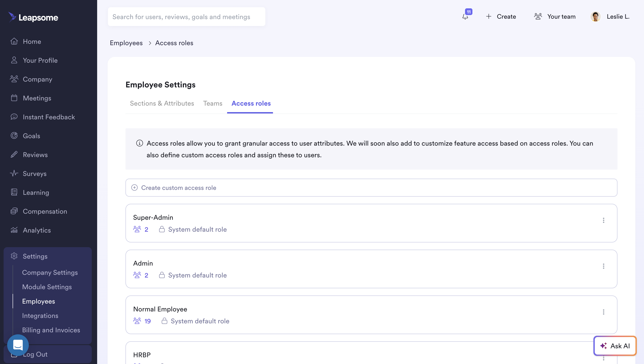The image size is (644, 364).
Task: Open Admin role three-dot options menu
Action: 604,266
